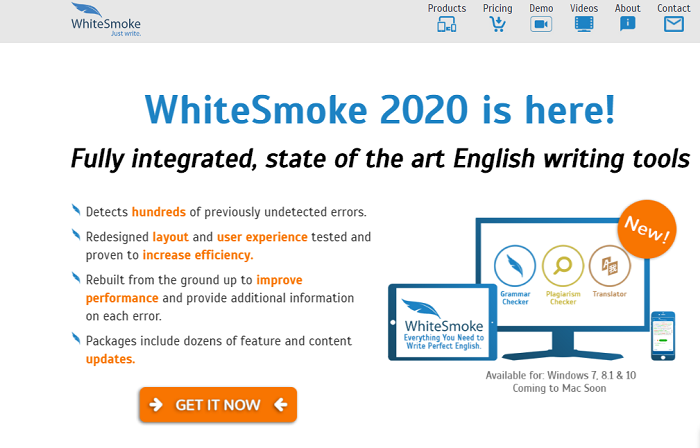
Task: Click 'Everything You Need to Write Perfect English.'
Action: 444,342
